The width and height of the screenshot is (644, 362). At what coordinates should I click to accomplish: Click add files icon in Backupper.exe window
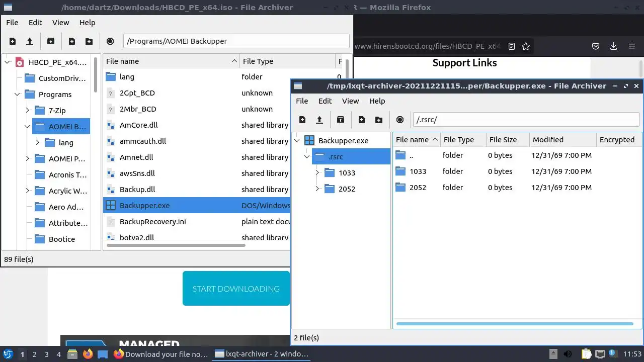point(362,120)
